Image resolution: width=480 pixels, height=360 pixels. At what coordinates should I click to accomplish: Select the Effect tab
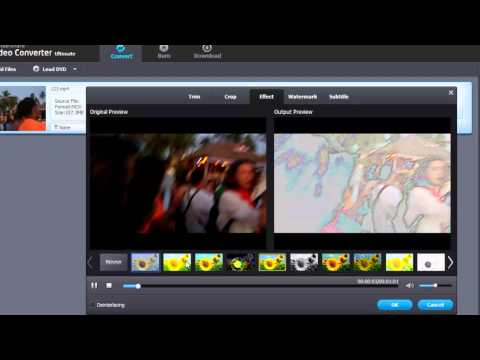point(267,97)
